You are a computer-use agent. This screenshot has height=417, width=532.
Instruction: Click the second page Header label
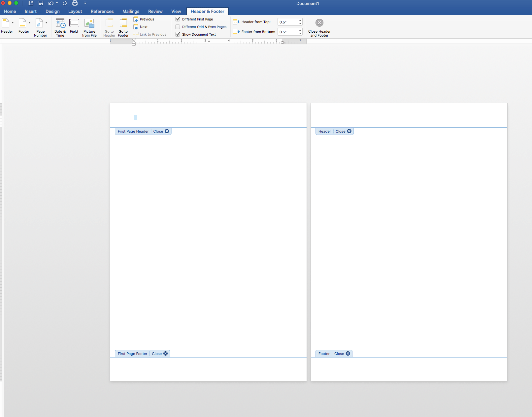pos(325,131)
